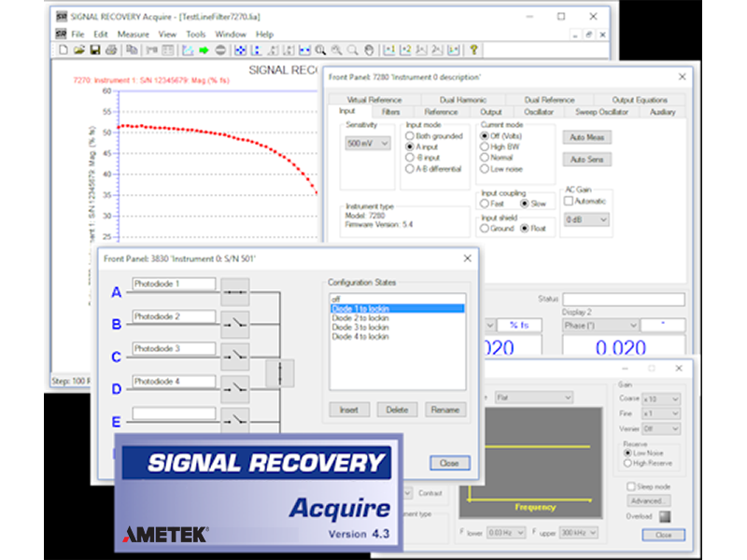Save the experiment with the Save icon
This screenshot has width=747, height=560.
click(x=93, y=48)
